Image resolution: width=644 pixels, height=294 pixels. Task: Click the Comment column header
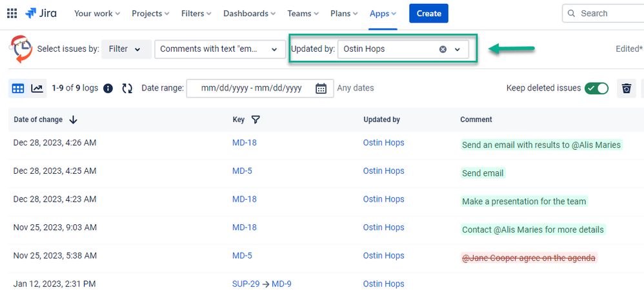tap(476, 120)
